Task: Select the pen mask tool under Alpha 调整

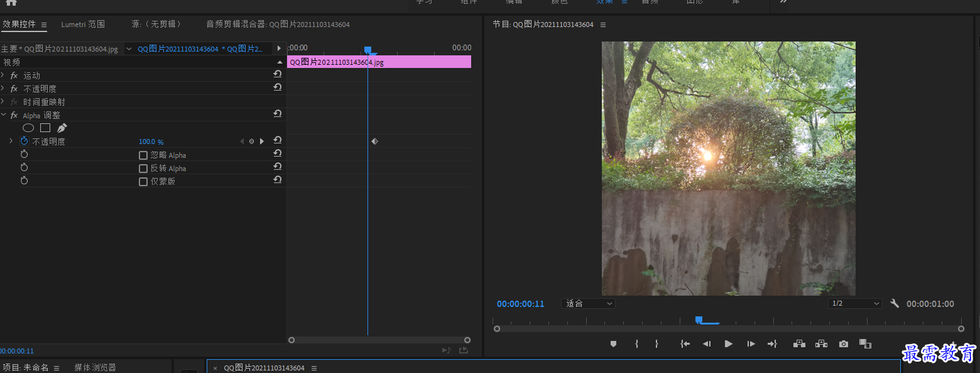Action: (x=62, y=128)
